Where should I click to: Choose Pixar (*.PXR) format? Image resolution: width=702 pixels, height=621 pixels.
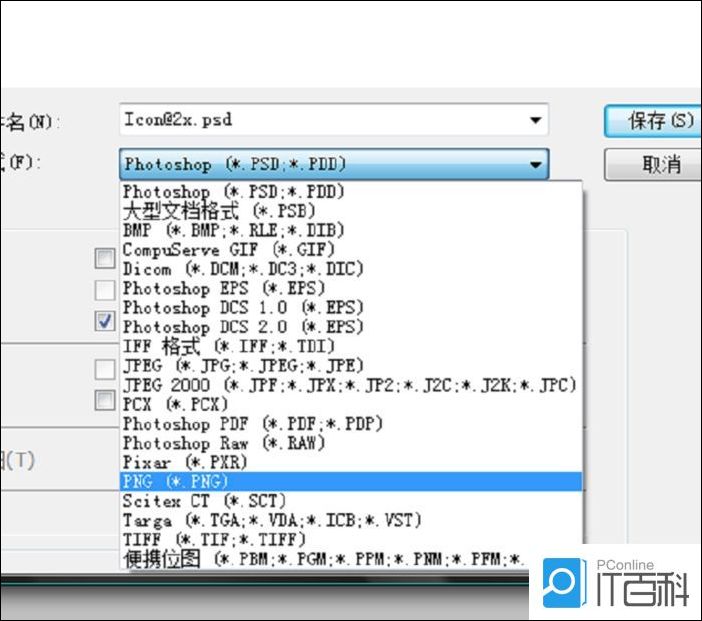click(351, 462)
